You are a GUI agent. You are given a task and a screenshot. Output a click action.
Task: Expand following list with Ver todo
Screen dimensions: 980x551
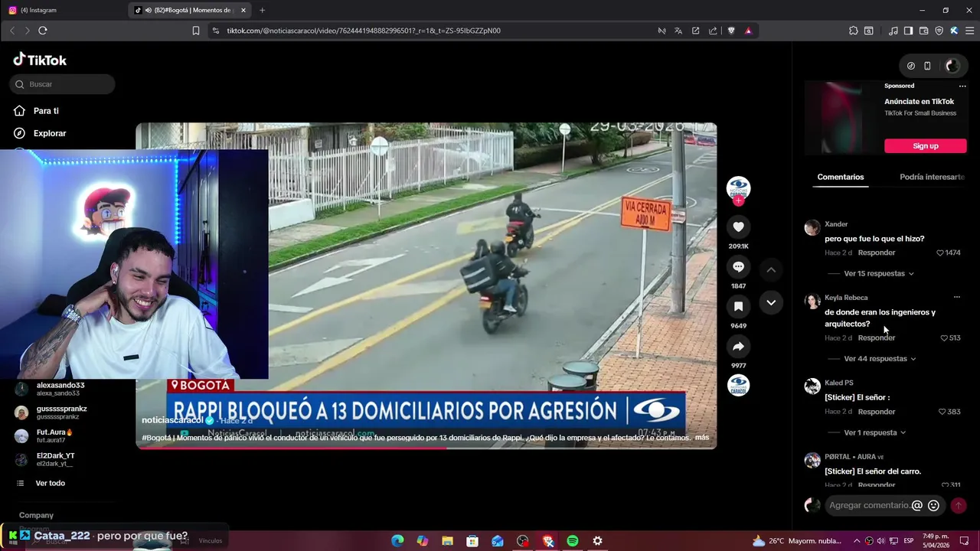point(50,483)
